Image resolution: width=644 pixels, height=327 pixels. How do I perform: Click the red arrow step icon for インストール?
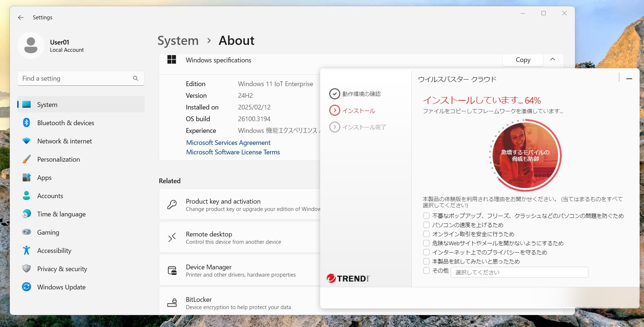pos(334,110)
